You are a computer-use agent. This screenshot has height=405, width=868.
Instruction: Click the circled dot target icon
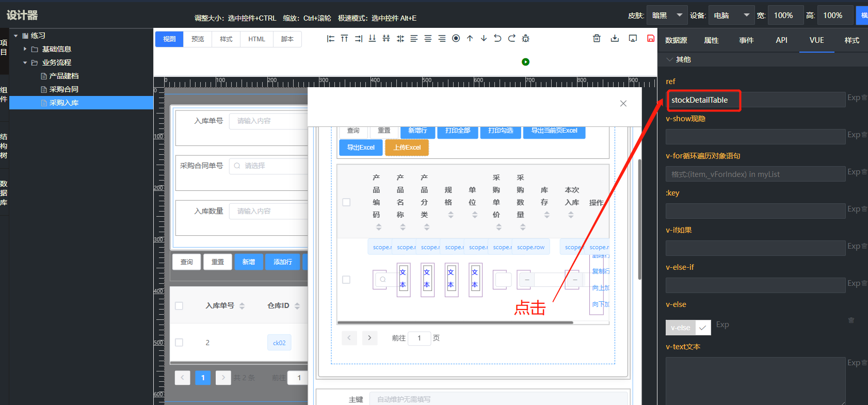[x=456, y=39]
